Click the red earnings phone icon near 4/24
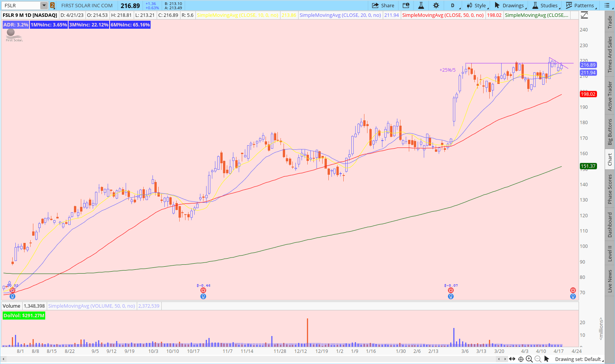615x364 pixels. click(x=573, y=290)
